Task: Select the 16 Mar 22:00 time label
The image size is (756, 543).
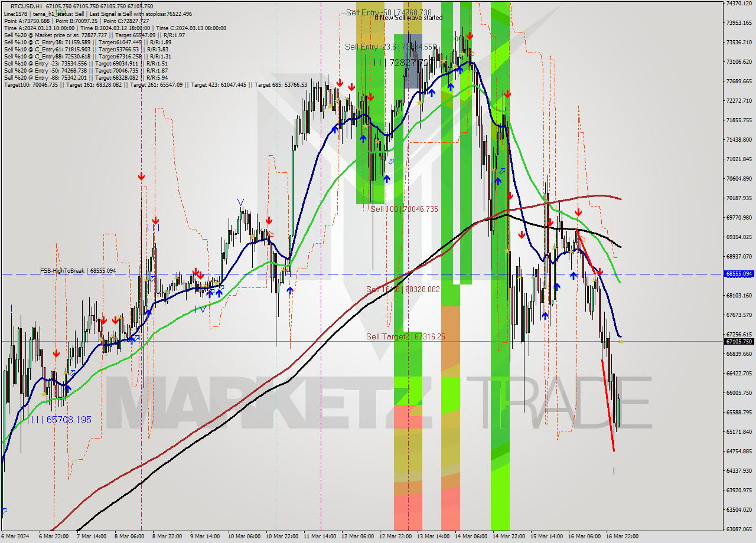Action: click(622, 537)
